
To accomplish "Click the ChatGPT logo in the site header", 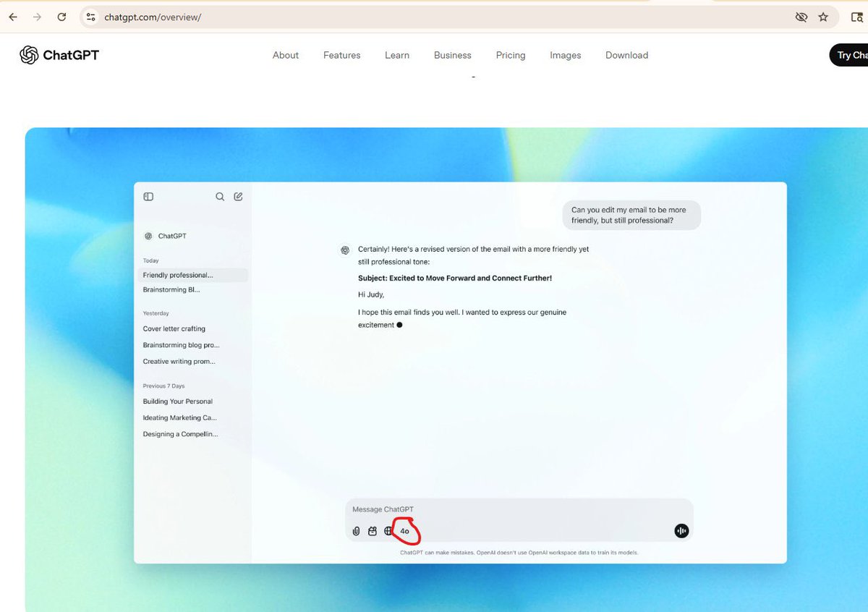I will 59,55.
